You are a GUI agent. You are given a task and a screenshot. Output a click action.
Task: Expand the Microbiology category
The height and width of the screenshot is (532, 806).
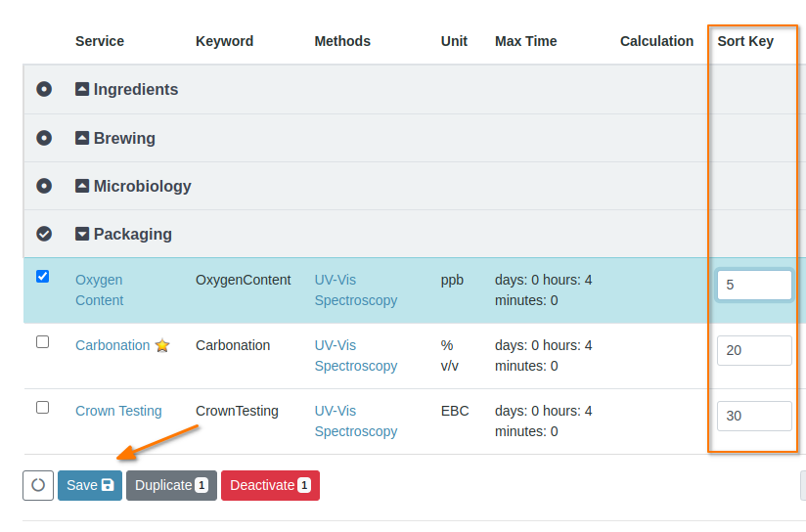82,186
